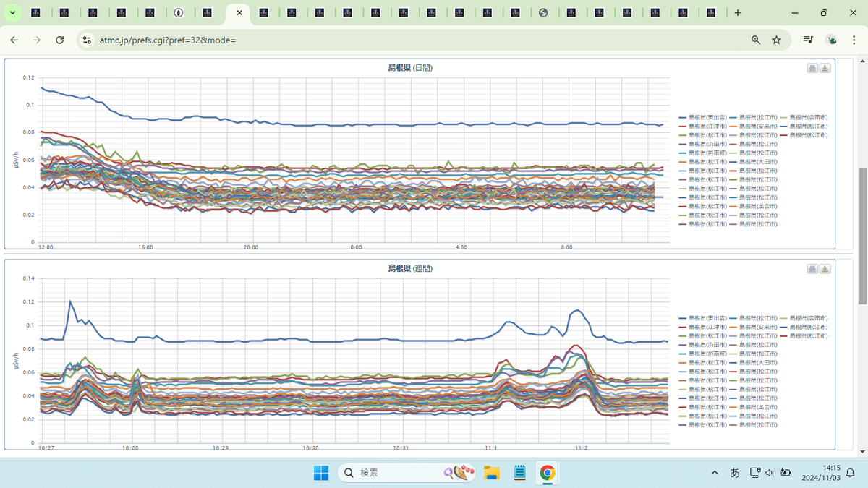Print the weekly 島根県 chart
Viewport: 868px width, 488px height.
tap(812, 269)
